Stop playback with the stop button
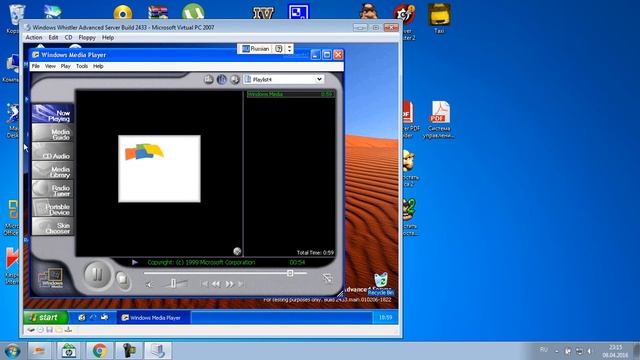The width and height of the screenshot is (640, 360). [x=122, y=279]
